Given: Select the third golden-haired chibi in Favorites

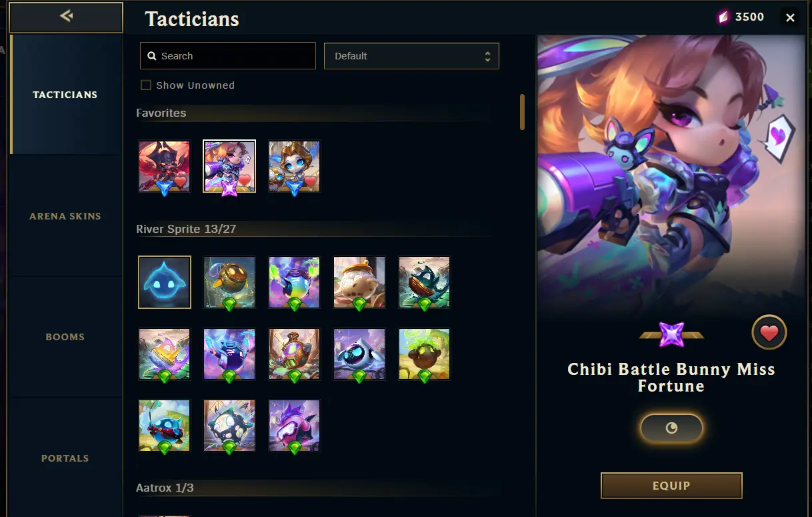Looking at the screenshot, I should pos(294,166).
